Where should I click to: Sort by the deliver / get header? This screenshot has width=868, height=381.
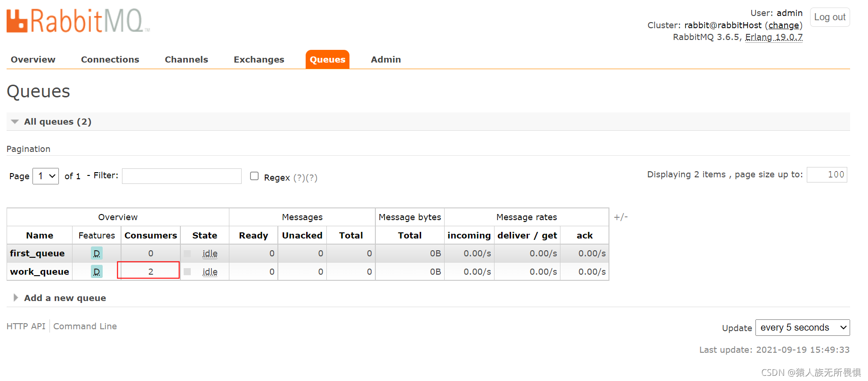[x=527, y=235]
